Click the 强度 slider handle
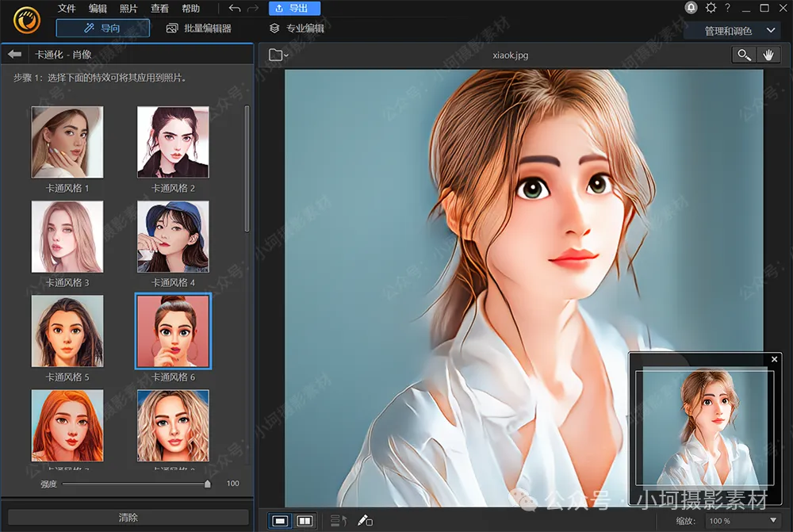Image resolution: width=793 pixels, height=532 pixels. click(x=208, y=483)
